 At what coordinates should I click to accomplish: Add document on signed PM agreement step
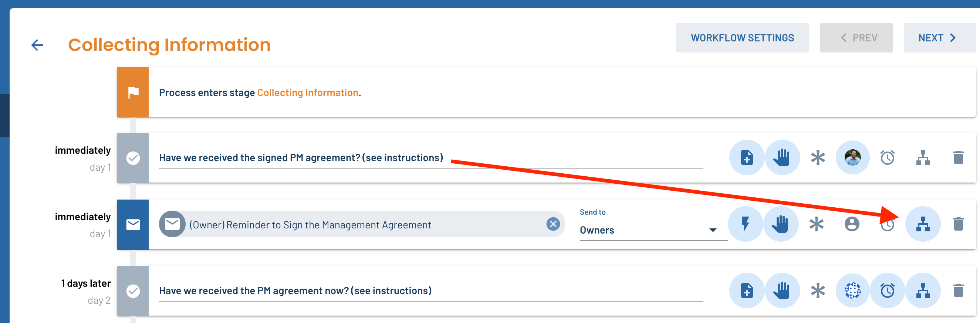point(747,157)
